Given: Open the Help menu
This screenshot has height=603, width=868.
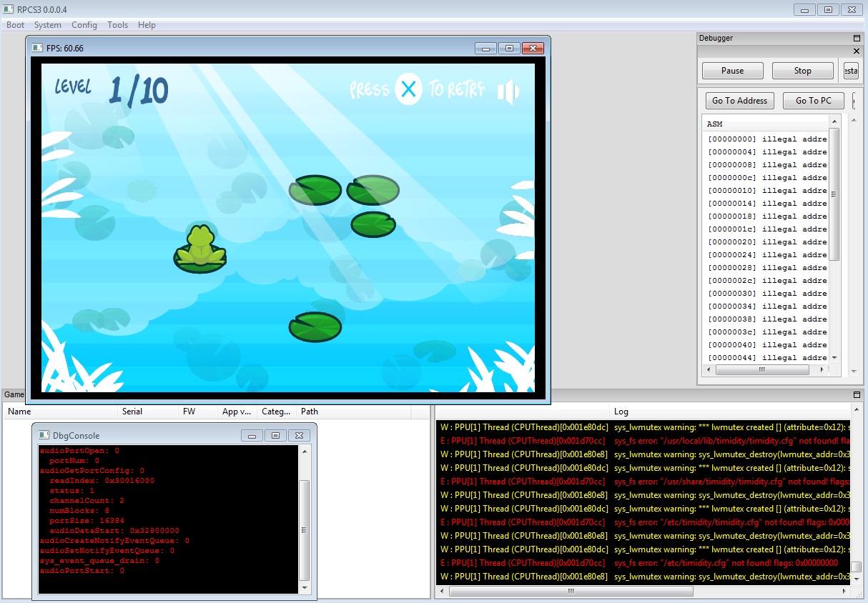Looking at the screenshot, I should point(147,25).
